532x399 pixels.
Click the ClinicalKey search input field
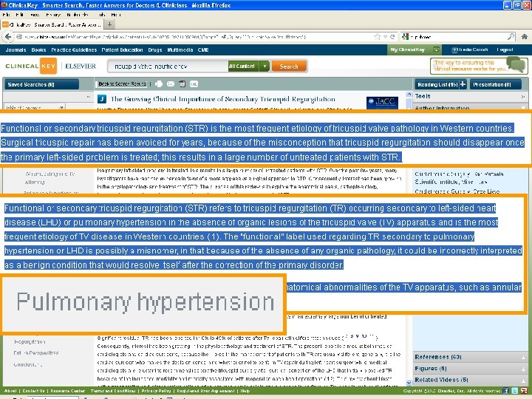click(168, 66)
